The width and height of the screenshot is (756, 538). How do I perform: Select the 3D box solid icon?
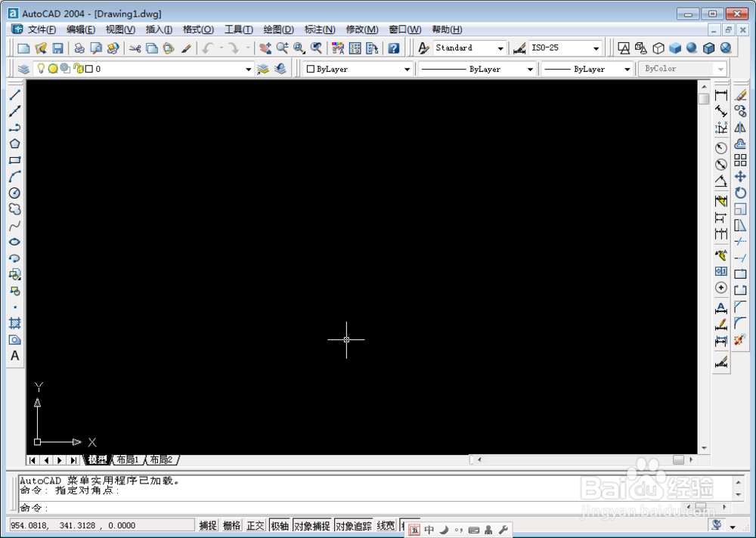coord(675,48)
